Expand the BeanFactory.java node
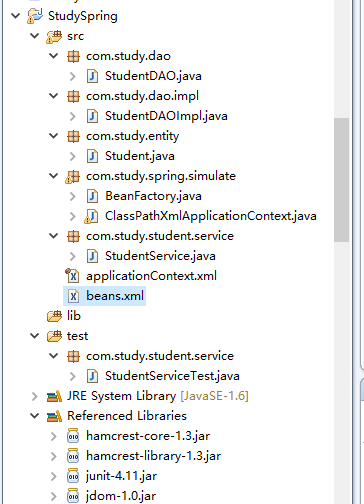 pos(73,196)
